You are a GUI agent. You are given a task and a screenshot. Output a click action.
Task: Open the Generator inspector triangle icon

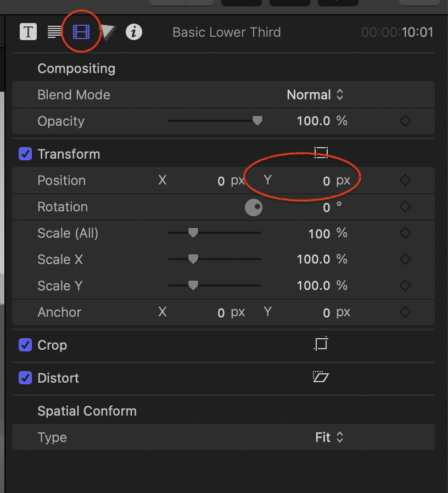[x=108, y=32]
